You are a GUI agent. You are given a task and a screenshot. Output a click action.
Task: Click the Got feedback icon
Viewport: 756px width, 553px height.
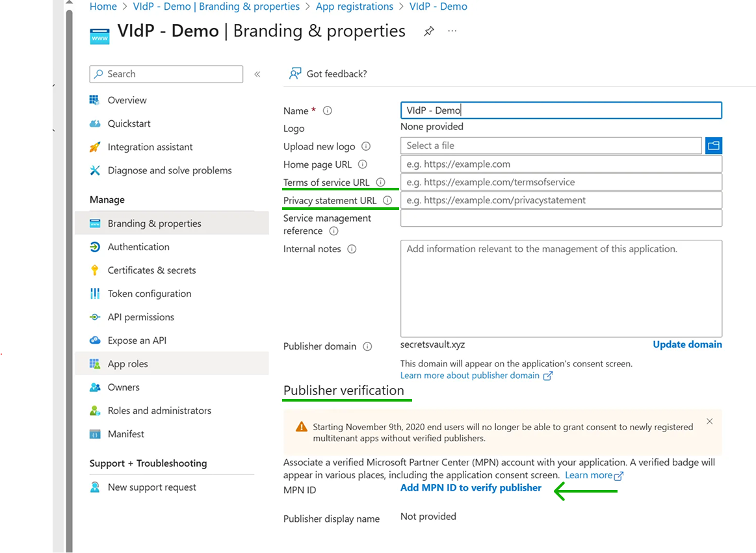(295, 73)
